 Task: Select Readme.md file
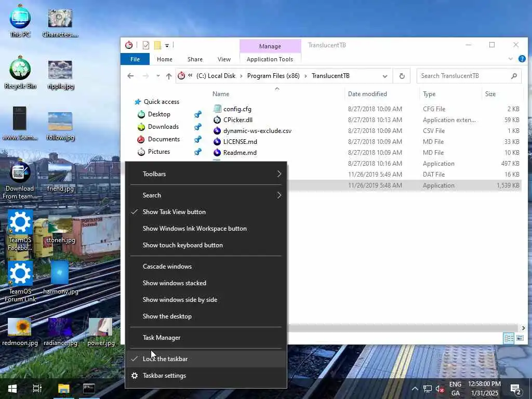click(x=240, y=152)
